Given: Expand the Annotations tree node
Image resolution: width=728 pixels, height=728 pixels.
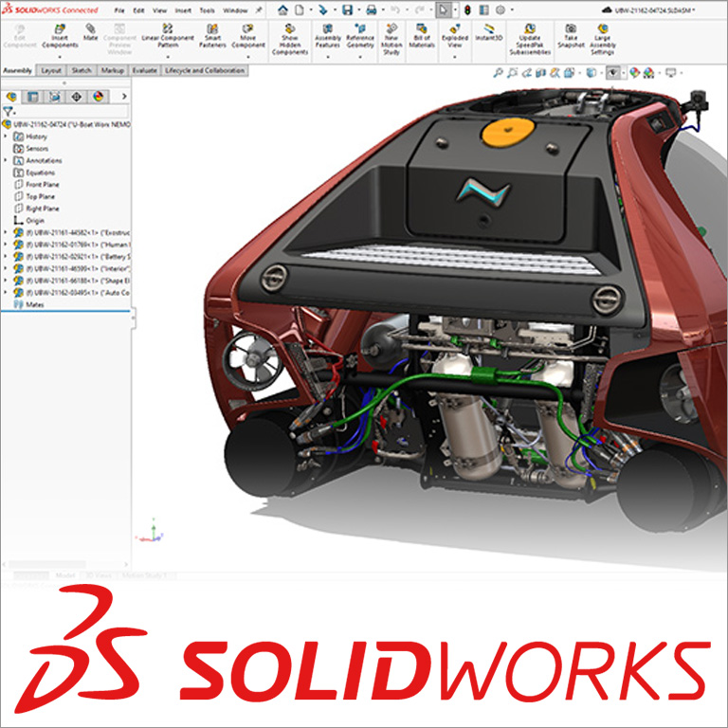Looking at the screenshot, I should point(6,160).
